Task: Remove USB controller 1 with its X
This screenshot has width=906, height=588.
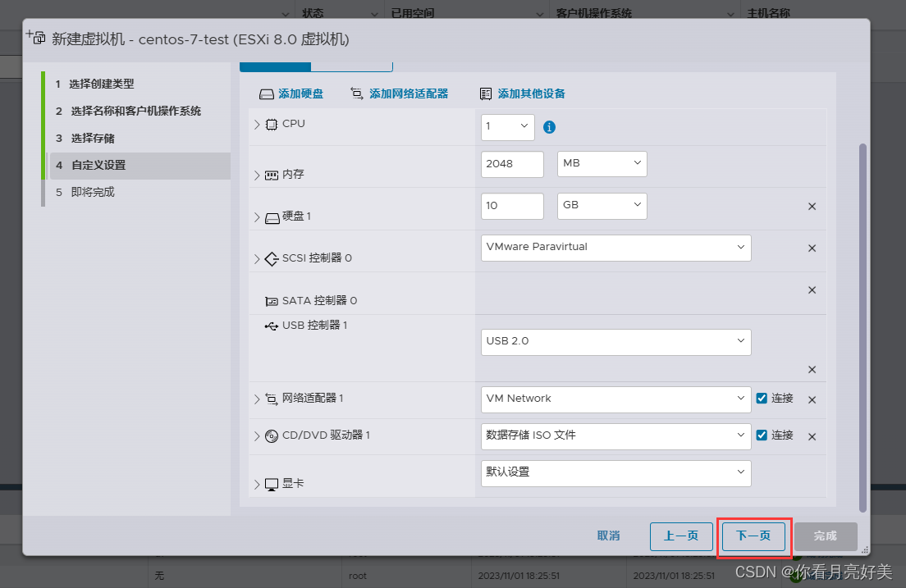Action: click(x=812, y=370)
